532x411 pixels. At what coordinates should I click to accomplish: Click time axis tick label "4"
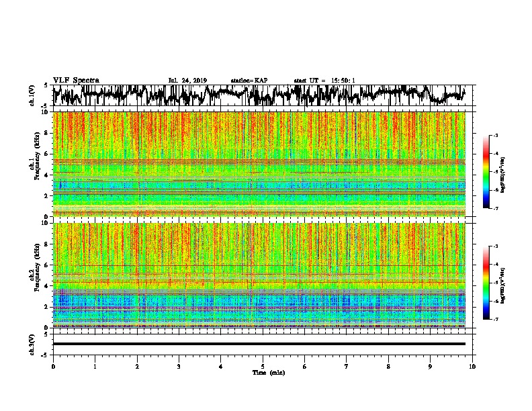click(x=221, y=366)
